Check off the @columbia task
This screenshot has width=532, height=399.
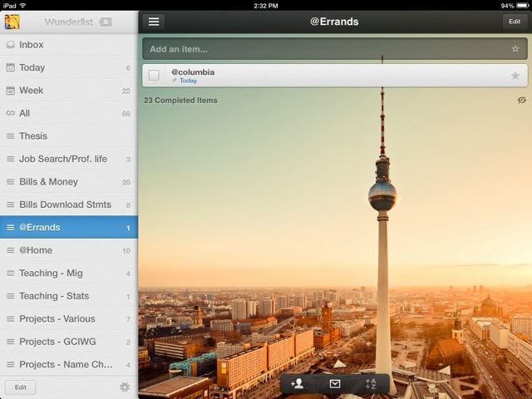pos(154,75)
